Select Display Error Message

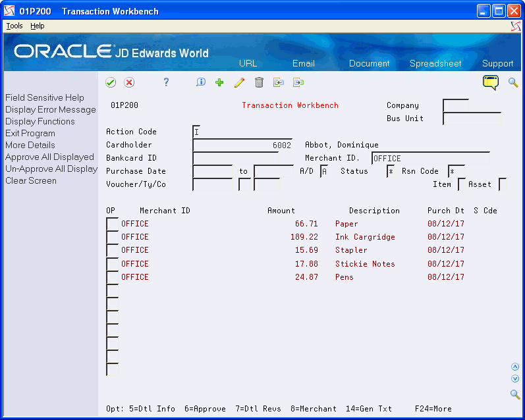click(51, 110)
